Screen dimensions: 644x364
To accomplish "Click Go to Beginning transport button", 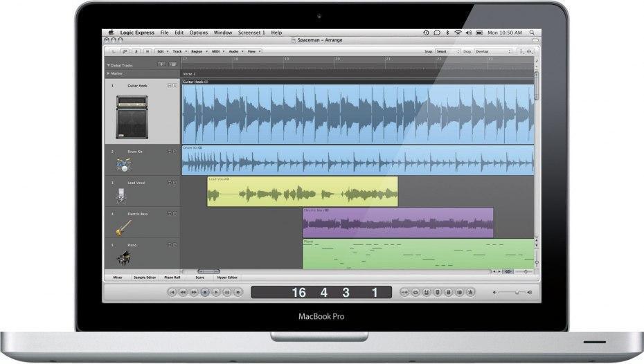I will point(172,293).
